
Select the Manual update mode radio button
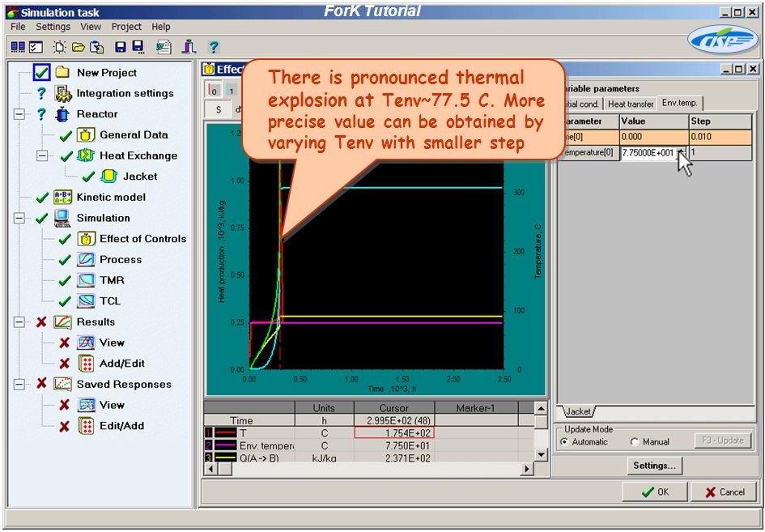(x=634, y=442)
